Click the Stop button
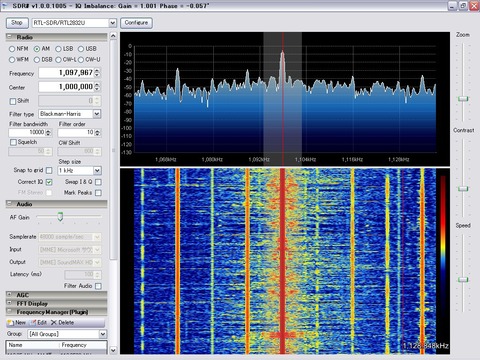Screen dimensions: 480x360 coord(17,23)
